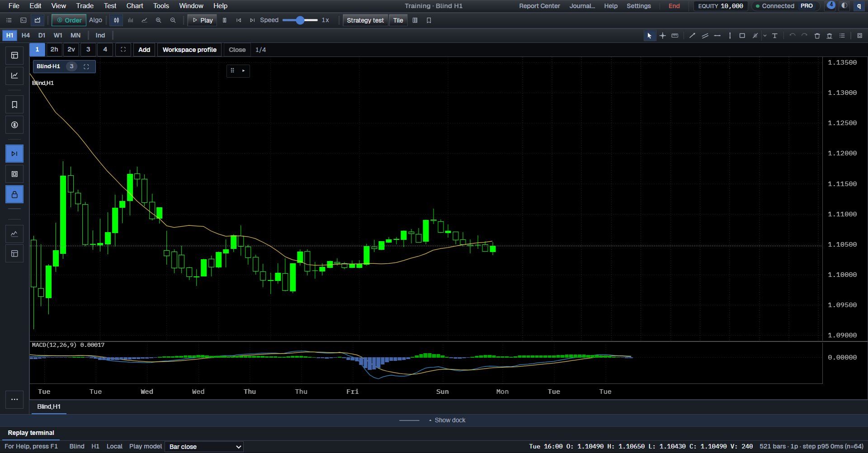Step forward one bar in replay
Viewport: 868px width, 453px height.
click(252, 20)
